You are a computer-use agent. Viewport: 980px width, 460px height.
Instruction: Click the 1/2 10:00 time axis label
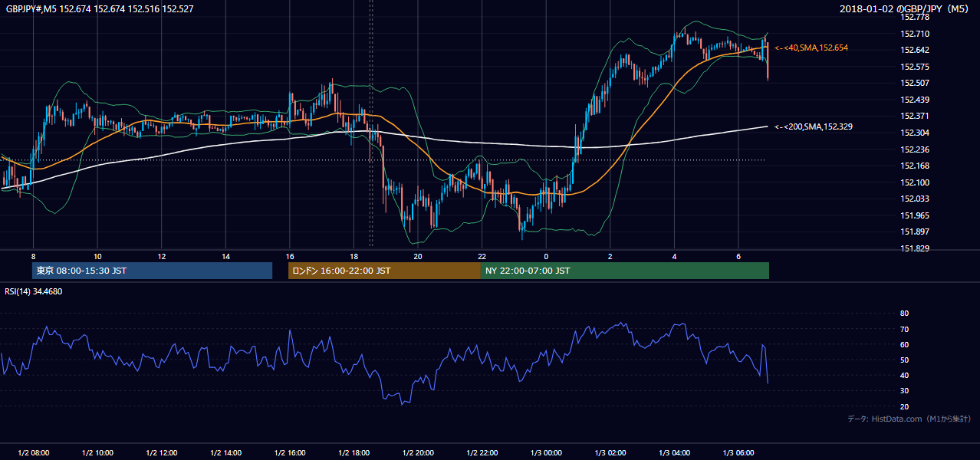point(97,453)
